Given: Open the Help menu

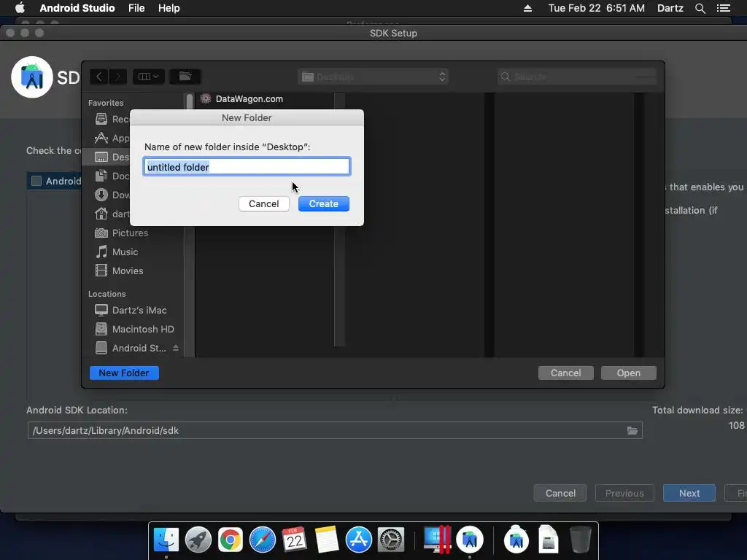Looking at the screenshot, I should (169, 8).
